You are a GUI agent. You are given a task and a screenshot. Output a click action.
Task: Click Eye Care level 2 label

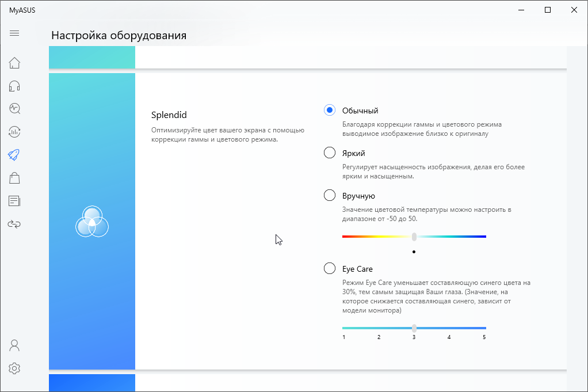coord(379,337)
